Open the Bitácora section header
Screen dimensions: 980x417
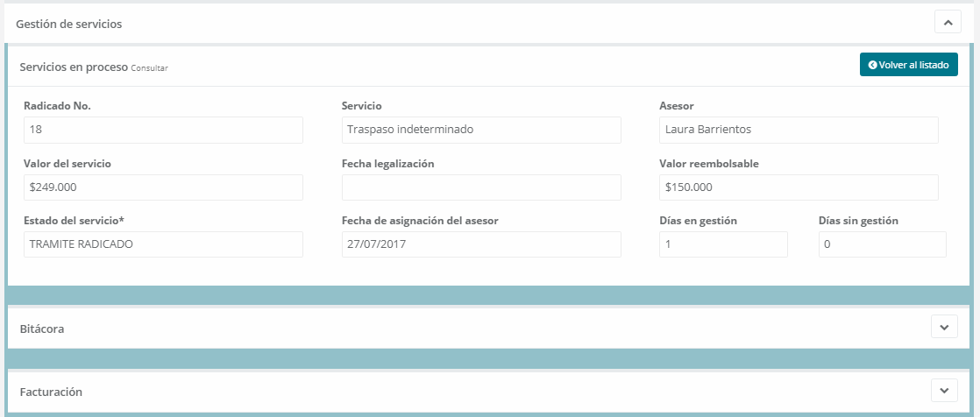pos(42,329)
